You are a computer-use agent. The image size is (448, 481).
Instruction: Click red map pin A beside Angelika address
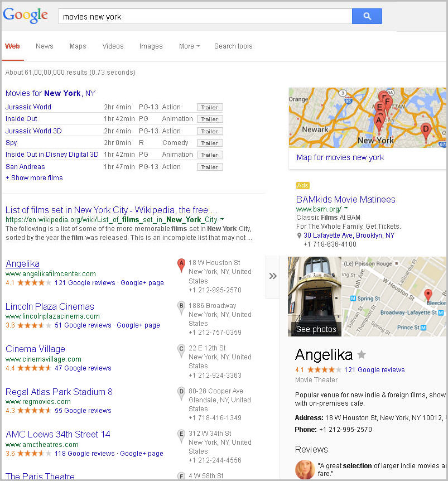click(181, 266)
